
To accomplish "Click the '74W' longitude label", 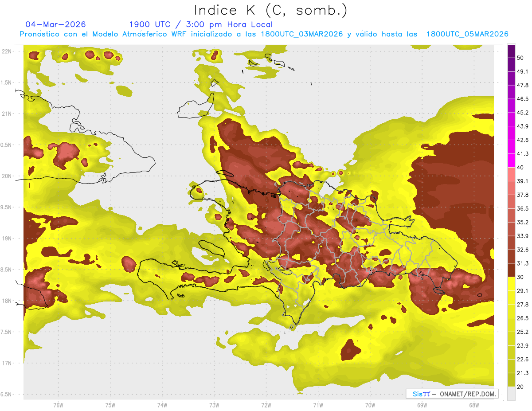I will (x=162, y=405).
